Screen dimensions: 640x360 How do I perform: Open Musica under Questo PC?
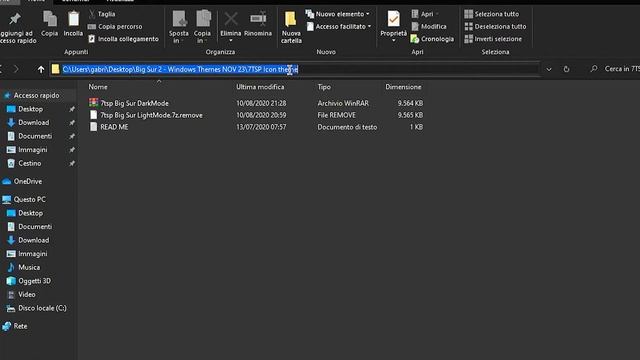29,267
